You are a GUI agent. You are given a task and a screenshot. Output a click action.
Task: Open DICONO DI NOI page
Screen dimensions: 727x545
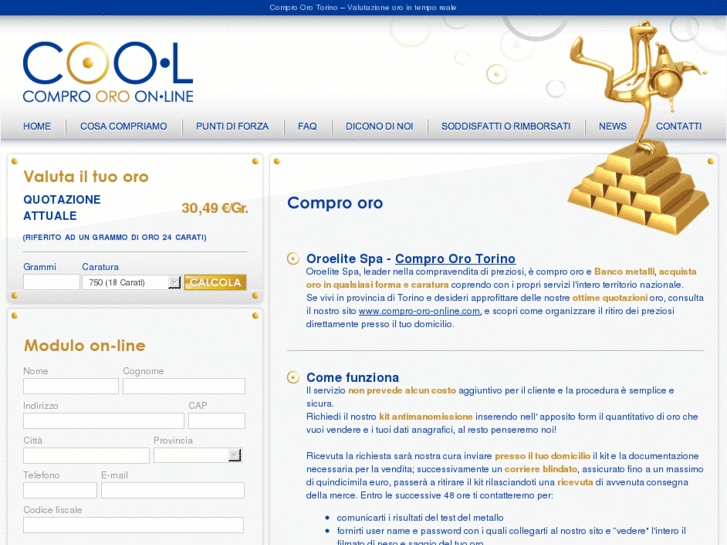(x=379, y=126)
